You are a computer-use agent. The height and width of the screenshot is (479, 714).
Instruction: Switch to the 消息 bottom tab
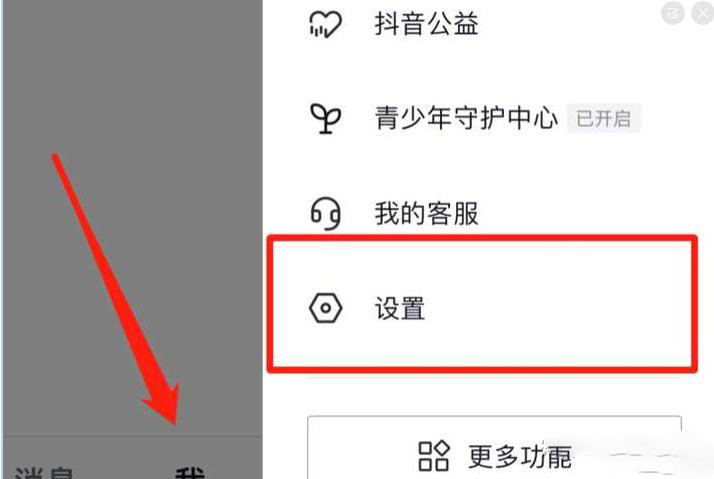point(44,472)
